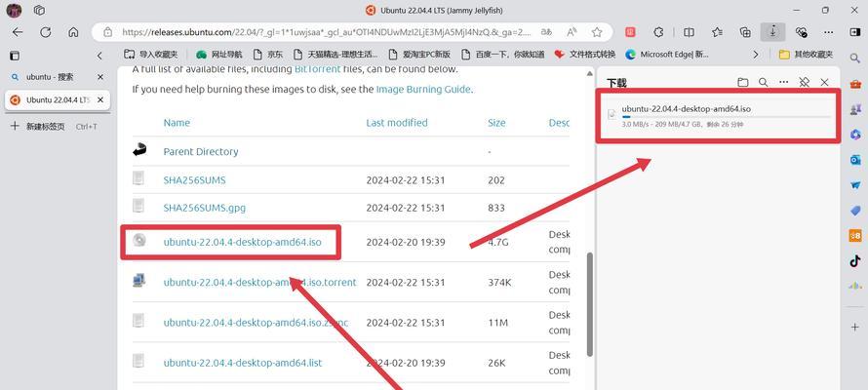Open the 爱淘宝PC新版 bookmark
Screen dimensions: 868x390
pyautogui.click(x=419, y=55)
